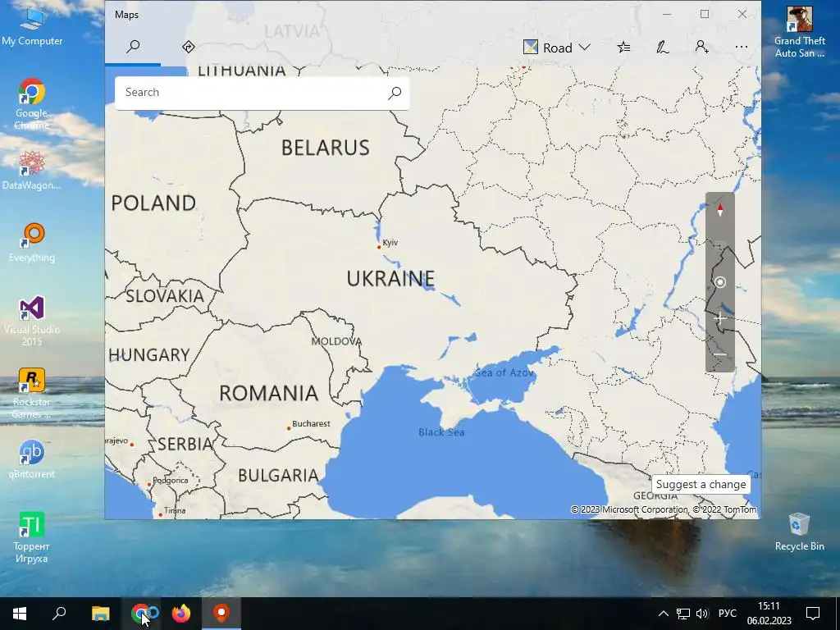Select the My Computer desktop icon
The width and height of the screenshot is (840, 630).
[32, 25]
